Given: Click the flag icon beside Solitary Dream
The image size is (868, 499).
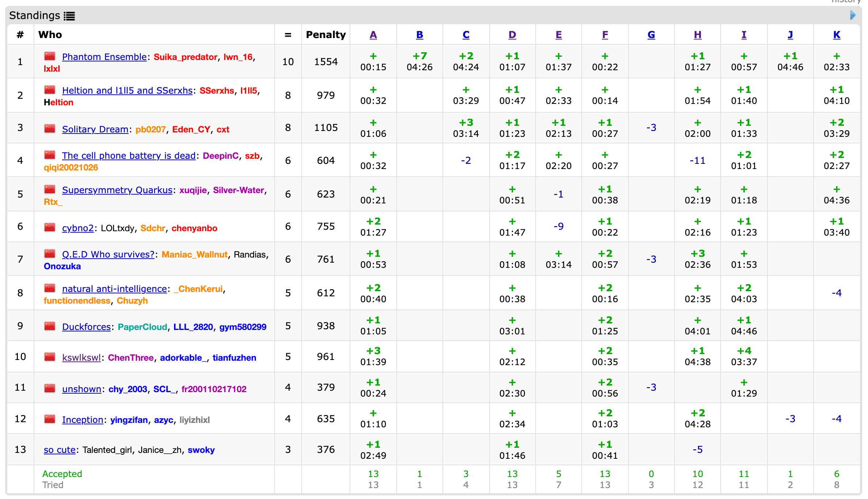Looking at the screenshot, I should tap(50, 128).
